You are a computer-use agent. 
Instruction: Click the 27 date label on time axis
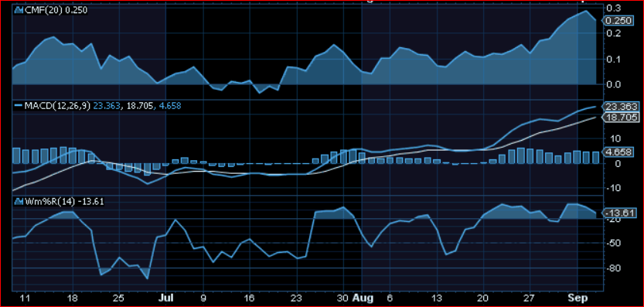click(530, 297)
